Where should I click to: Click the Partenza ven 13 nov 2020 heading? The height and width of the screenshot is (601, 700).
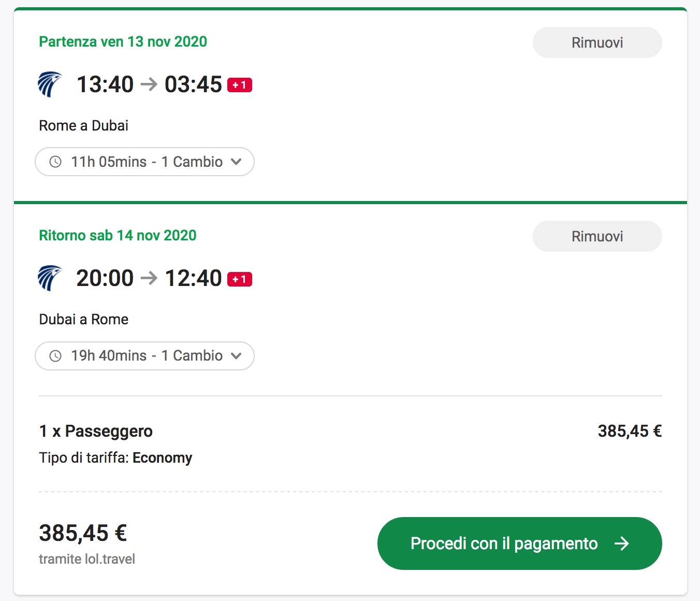pos(123,41)
